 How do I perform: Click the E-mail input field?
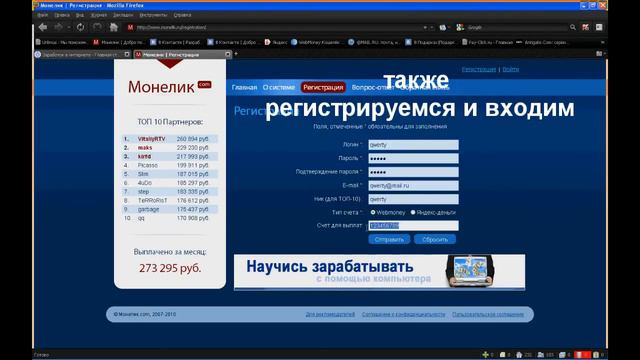click(x=413, y=185)
